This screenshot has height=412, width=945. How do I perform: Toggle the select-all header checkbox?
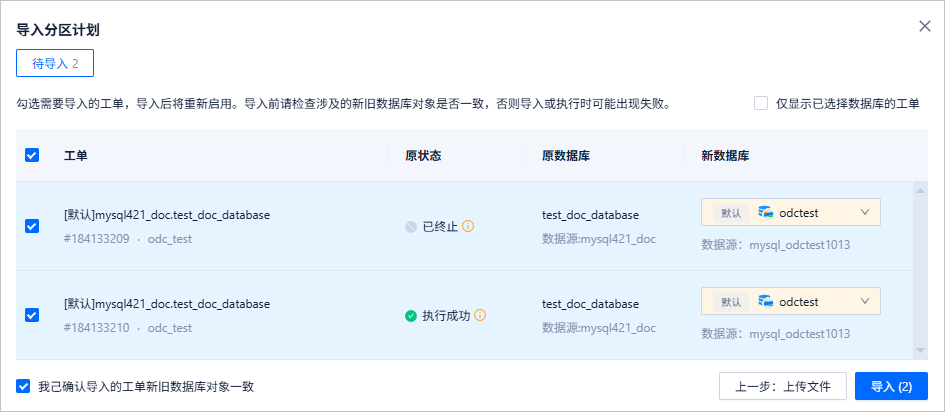click(x=32, y=155)
